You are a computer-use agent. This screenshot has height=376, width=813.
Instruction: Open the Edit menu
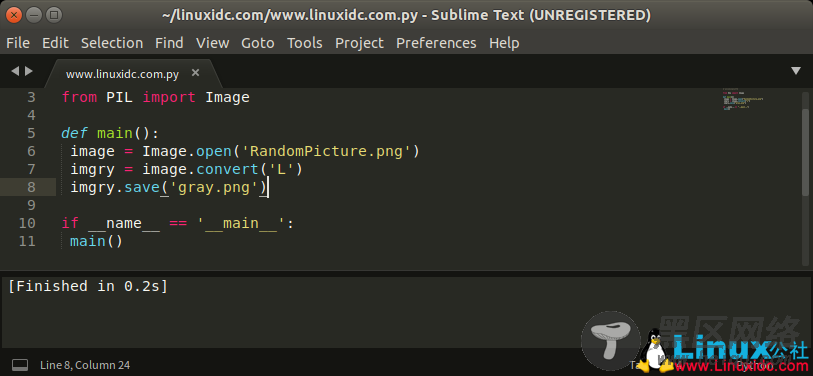pos(55,43)
